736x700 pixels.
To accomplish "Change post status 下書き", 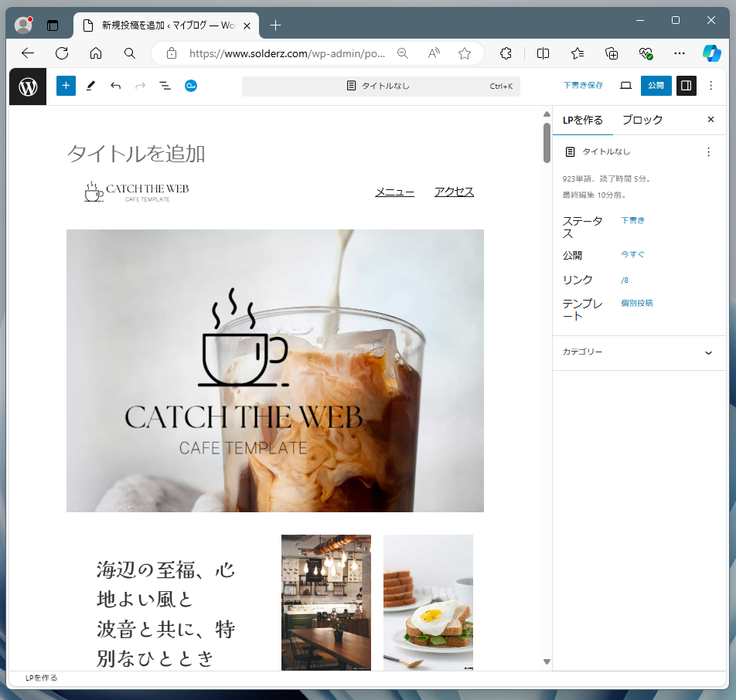I will pyautogui.click(x=632, y=220).
